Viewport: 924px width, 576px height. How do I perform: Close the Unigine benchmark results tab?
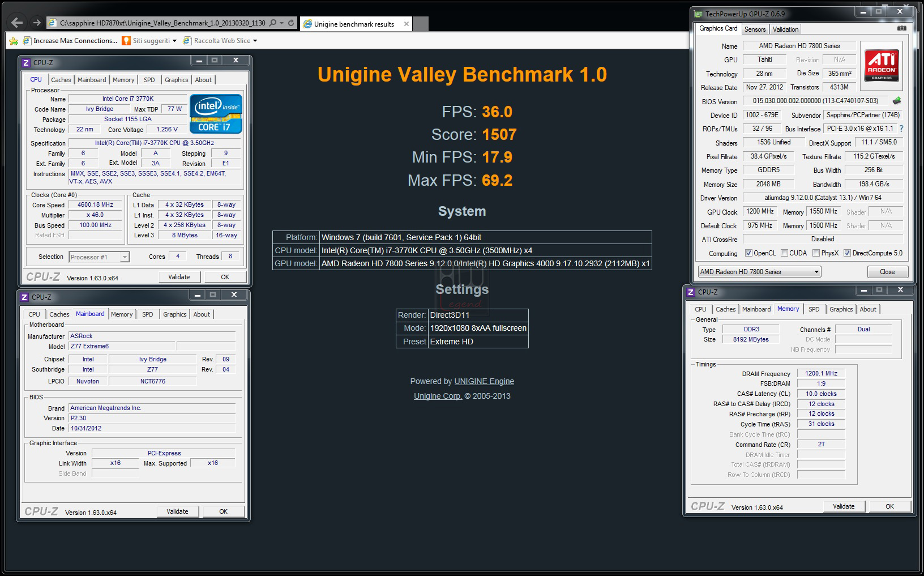tap(406, 24)
